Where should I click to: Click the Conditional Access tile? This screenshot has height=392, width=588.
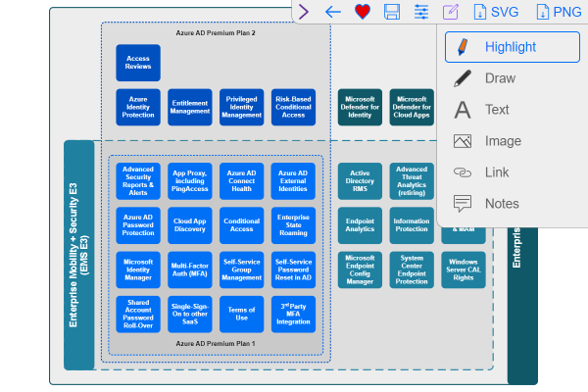tap(241, 225)
